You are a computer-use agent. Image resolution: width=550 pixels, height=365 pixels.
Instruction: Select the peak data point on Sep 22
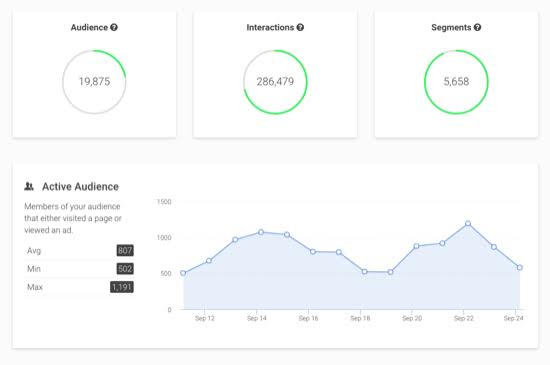coord(468,223)
